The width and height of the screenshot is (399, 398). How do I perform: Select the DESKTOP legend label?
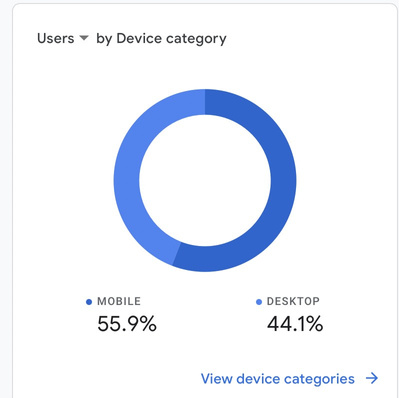click(293, 301)
